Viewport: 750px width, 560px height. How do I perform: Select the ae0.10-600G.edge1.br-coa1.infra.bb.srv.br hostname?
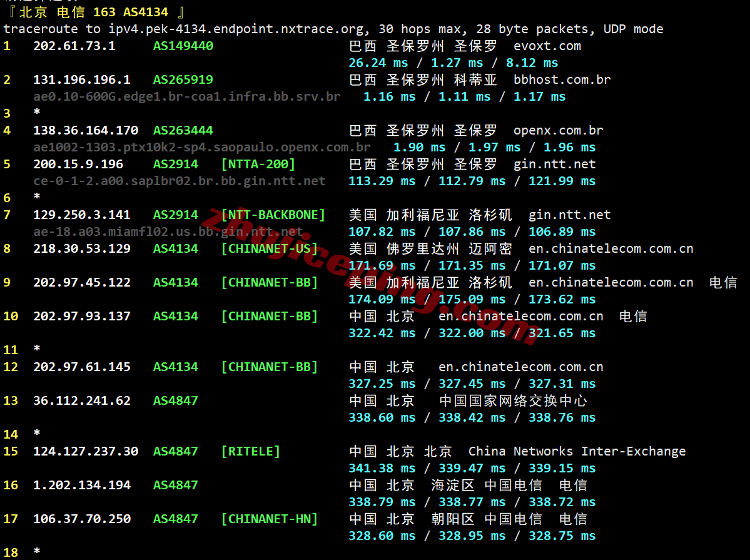pyautogui.click(x=187, y=97)
